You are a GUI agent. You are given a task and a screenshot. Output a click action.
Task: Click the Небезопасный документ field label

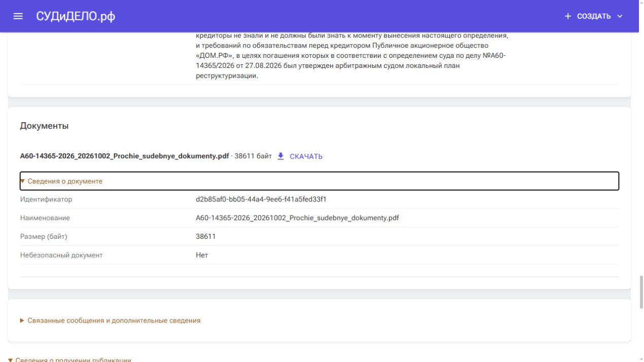click(x=61, y=255)
